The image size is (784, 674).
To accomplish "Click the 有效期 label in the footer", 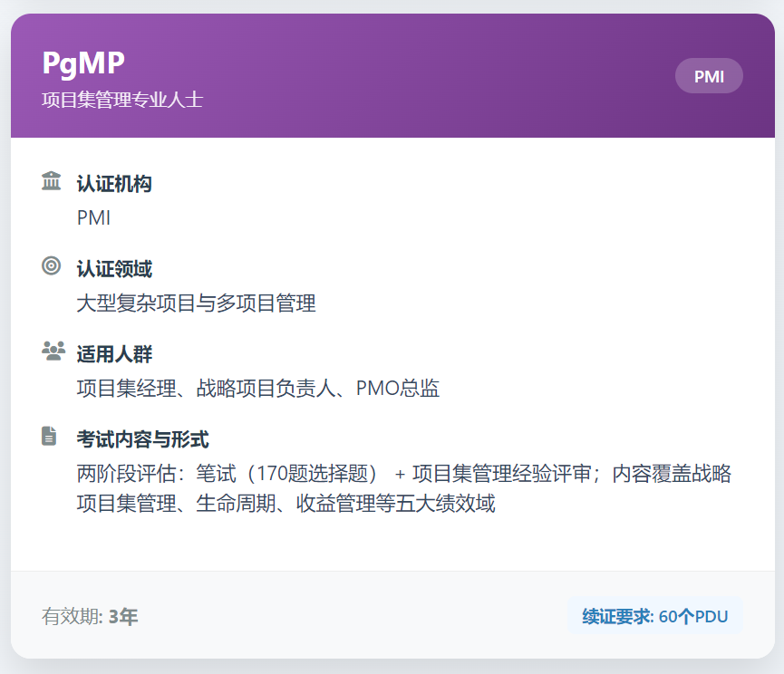I will click(x=73, y=617).
